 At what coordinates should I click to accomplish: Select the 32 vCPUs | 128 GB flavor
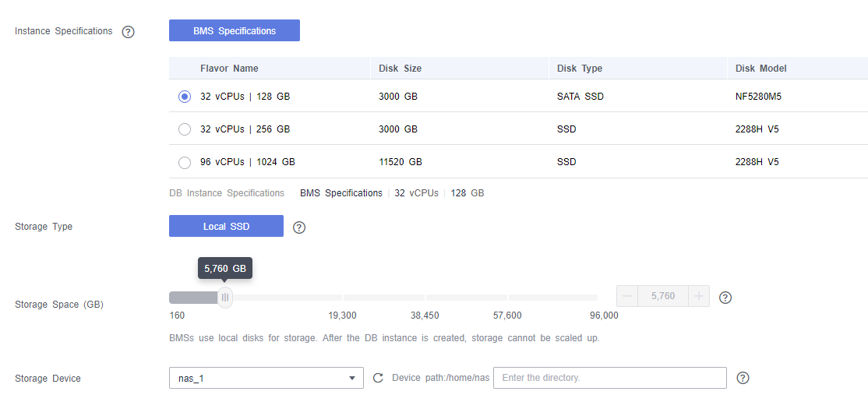(185, 97)
